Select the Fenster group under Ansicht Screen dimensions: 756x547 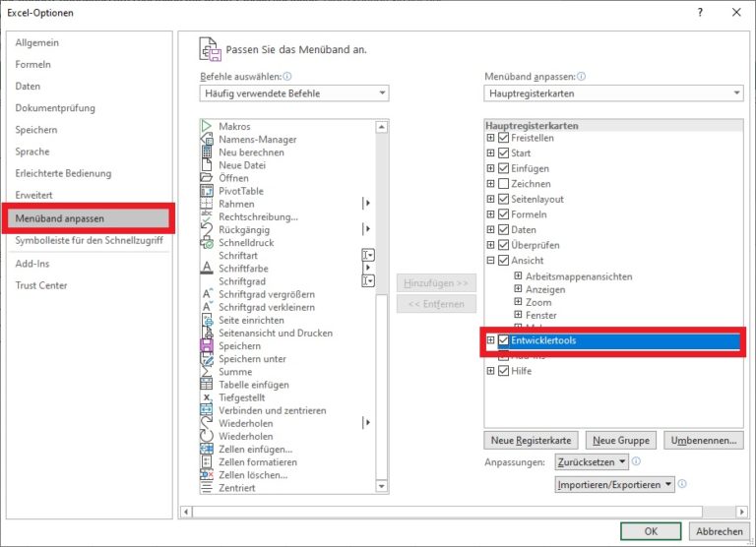tap(540, 315)
